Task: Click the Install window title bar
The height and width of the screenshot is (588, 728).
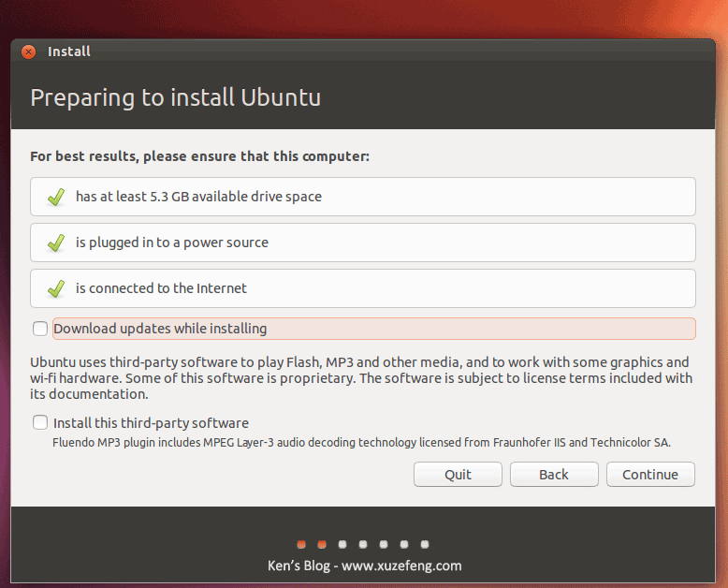Action: (374, 51)
